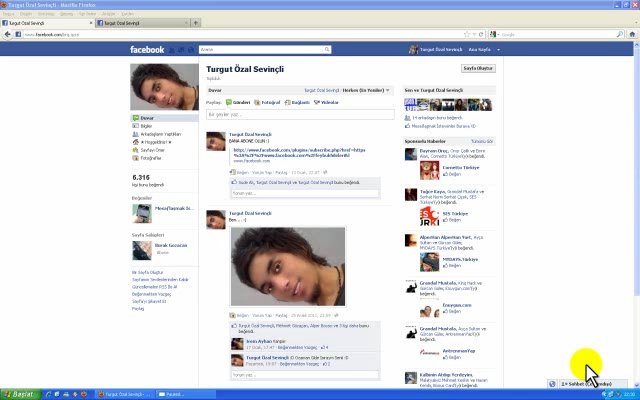640x400 pixels.
Task: Switch to second Turgut Özal Sevinçli tab
Action: (143, 23)
